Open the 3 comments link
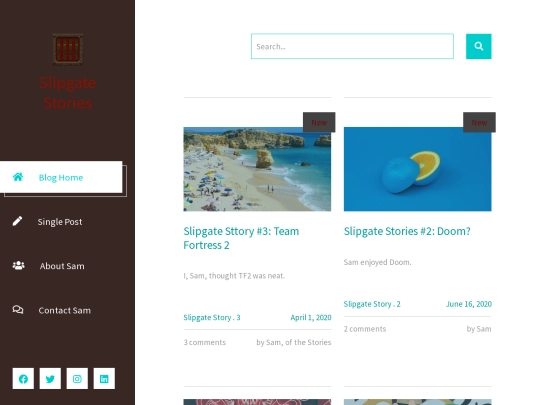The image size is (540, 405). pyautogui.click(x=205, y=342)
